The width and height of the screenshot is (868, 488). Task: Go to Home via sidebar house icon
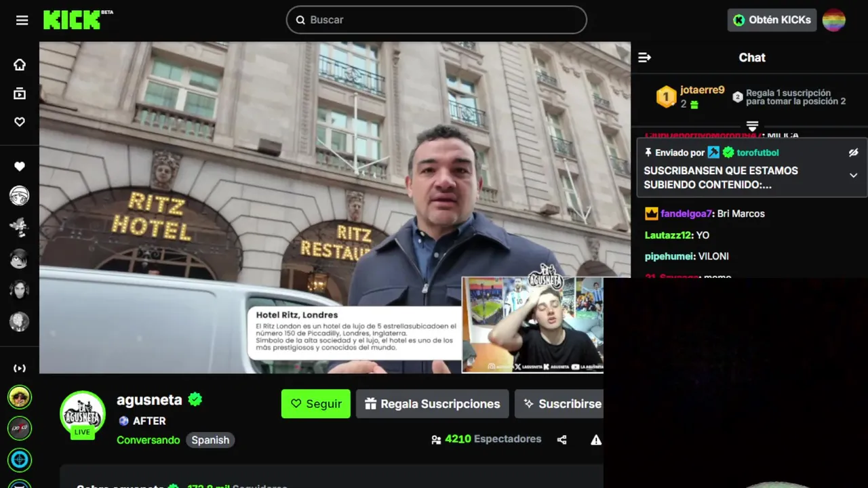[20, 64]
